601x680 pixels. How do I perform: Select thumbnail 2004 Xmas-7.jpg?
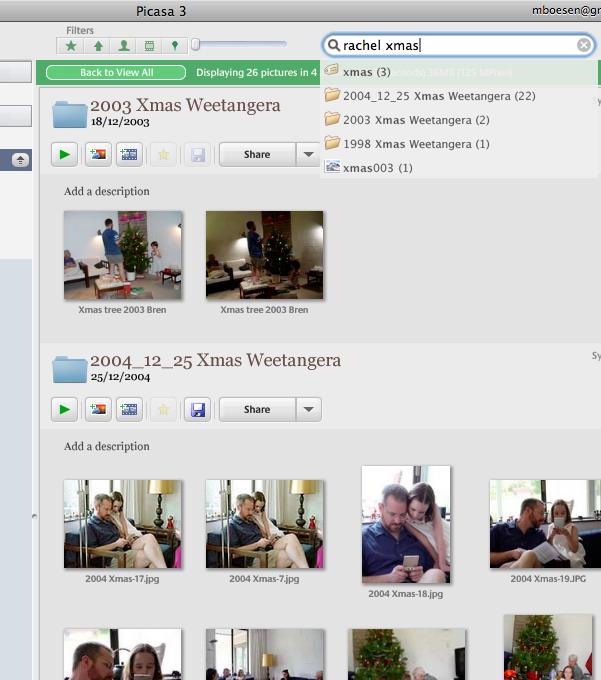(265, 524)
